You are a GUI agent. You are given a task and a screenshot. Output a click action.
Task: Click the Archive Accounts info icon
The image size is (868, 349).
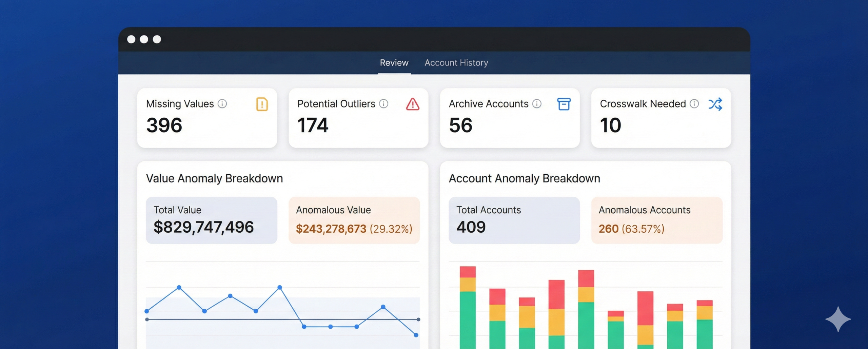(x=537, y=104)
